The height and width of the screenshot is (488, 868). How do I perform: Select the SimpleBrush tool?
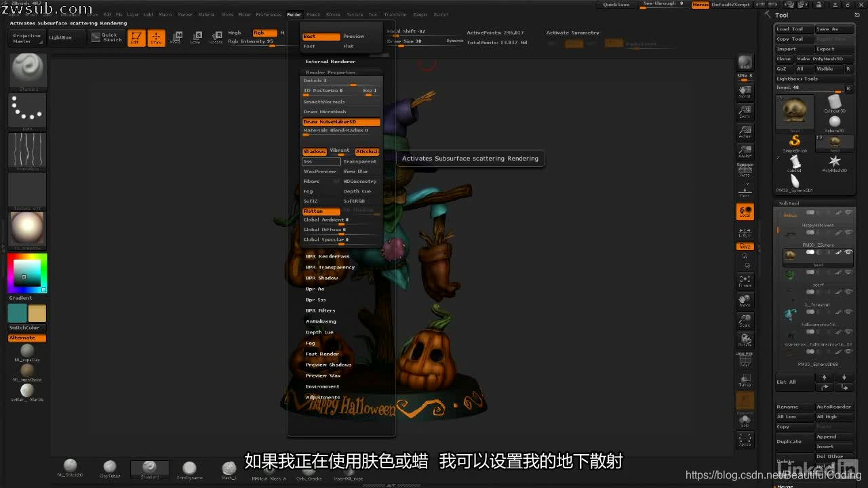795,142
